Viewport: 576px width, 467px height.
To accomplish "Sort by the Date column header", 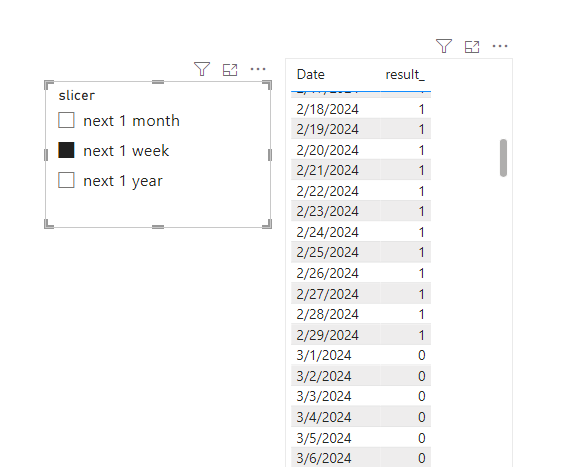I will coord(311,75).
